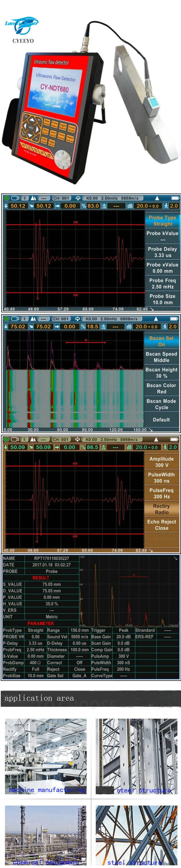Viewport: 181px width, 868px height.
Task: Click the 2.0 step value on Amplitude screen
Action: pyautogui.click(x=173, y=447)
